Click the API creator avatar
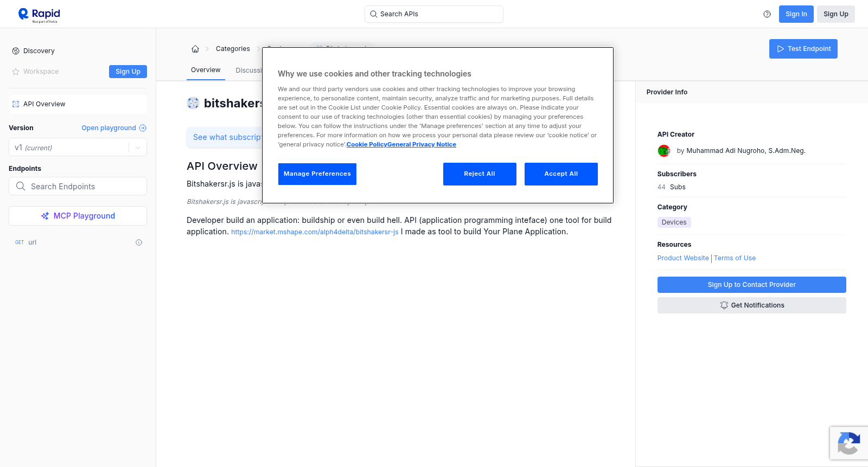Viewport: 868px width, 467px height. [x=664, y=151]
